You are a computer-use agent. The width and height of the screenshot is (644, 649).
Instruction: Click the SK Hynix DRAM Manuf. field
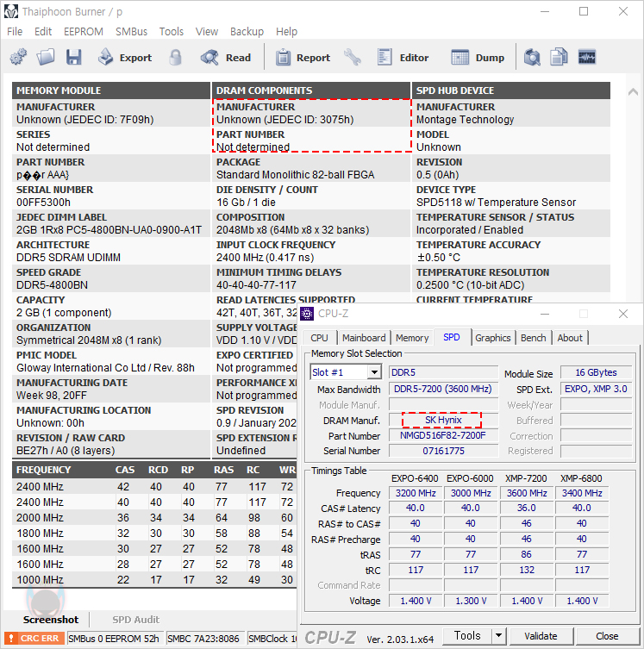pos(443,420)
